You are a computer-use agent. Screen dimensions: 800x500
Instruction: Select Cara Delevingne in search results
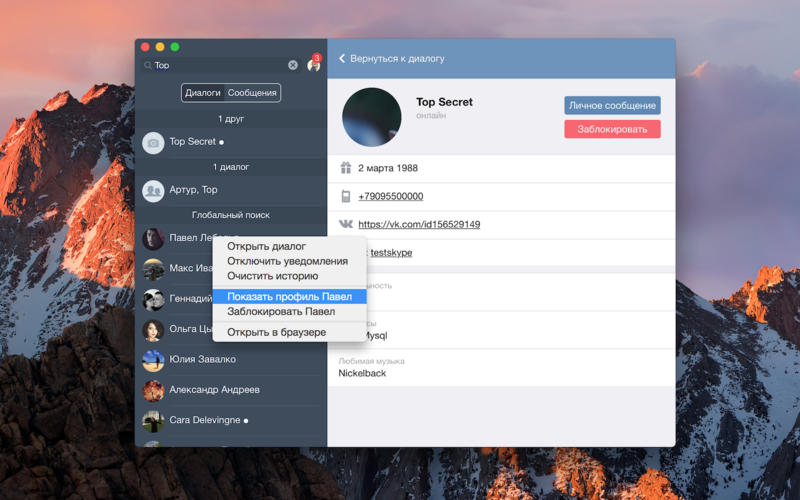click(231, 421)
